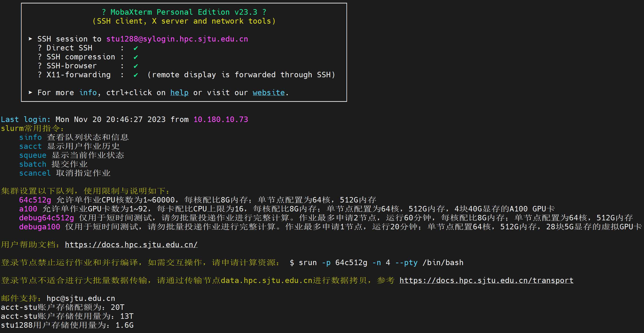The width and height of the screenshot is (644, 333).
Task: Click the scancel command text
Action: pos(35,173)
